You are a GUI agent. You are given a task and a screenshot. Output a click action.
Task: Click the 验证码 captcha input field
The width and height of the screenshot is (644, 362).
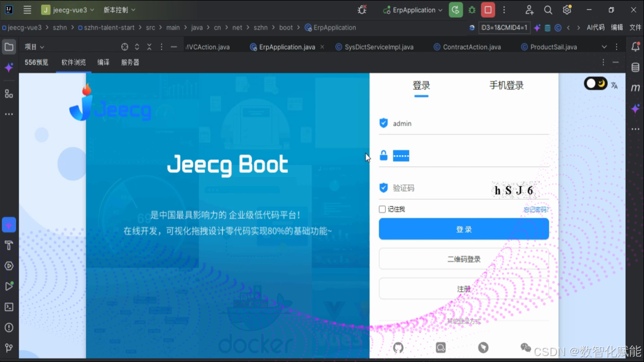[x=434, y=188]
